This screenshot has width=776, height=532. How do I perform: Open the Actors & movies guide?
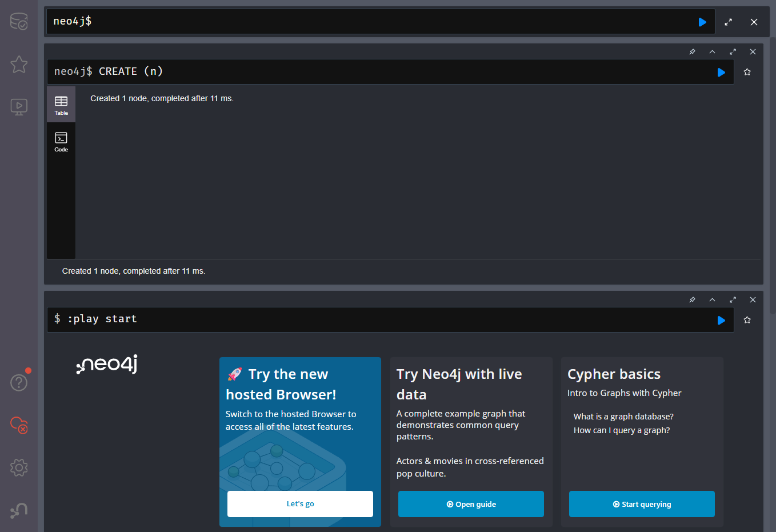click(x=471, y=503)
